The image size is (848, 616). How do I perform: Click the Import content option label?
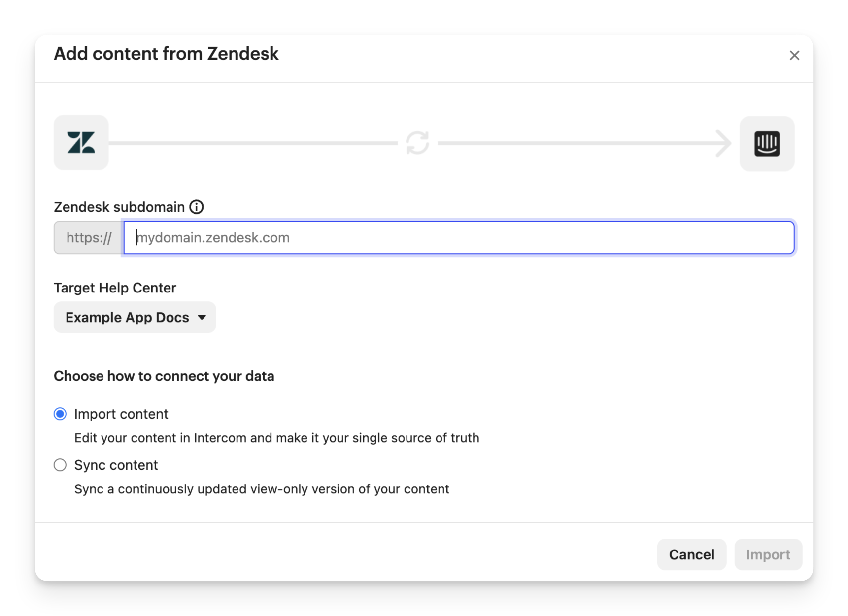click(121, 414)
